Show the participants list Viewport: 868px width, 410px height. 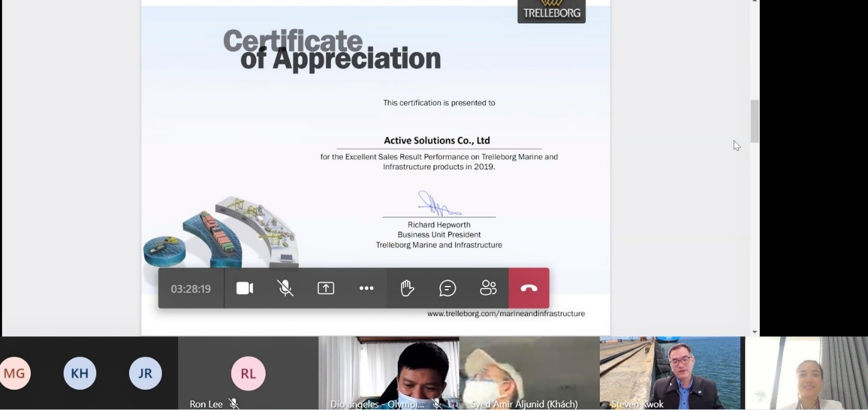coord(488,288)
